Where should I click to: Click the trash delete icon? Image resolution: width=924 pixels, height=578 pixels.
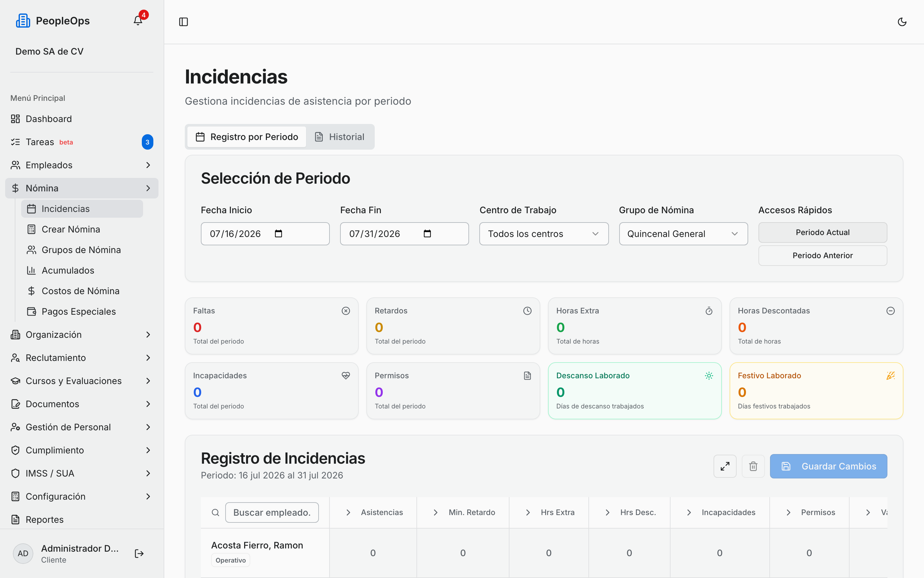(x=753, y=466)
